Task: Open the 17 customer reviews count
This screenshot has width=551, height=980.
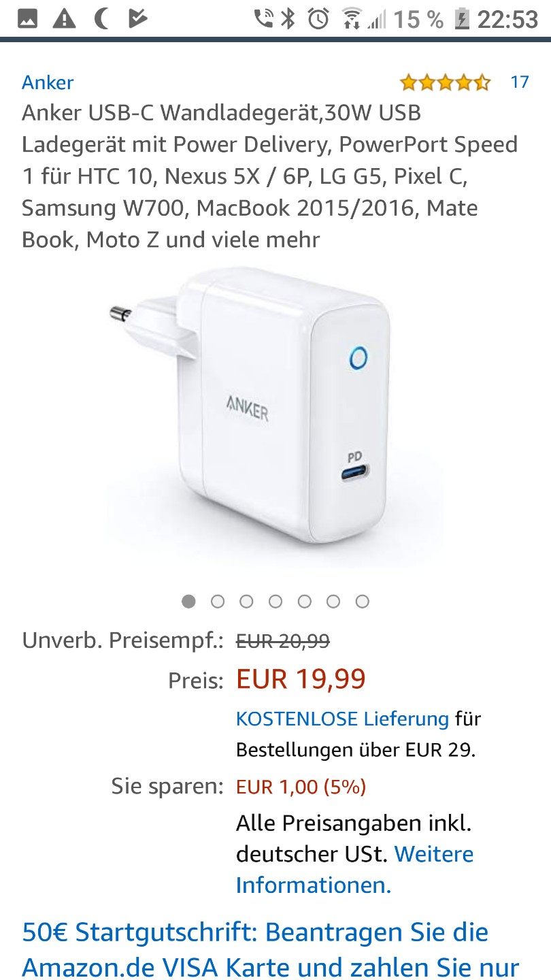Action: (x=520, y=82)
